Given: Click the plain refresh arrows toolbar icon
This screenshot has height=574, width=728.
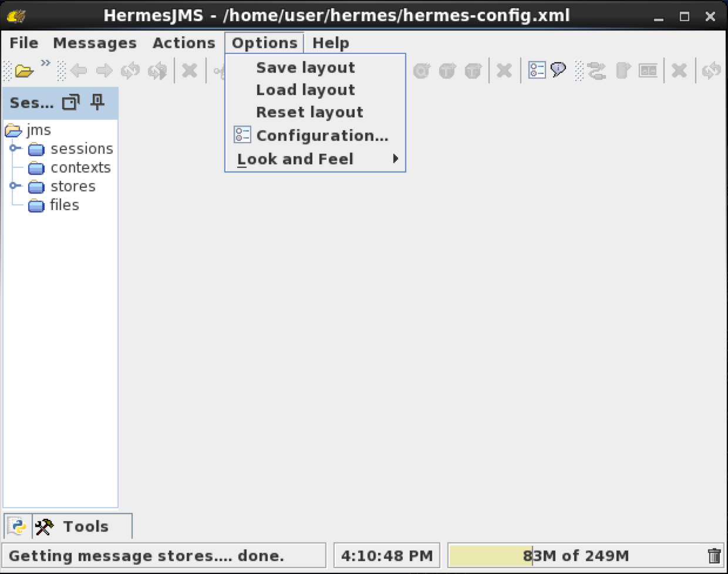Looking at the screenshot, I should pos(130,71).
